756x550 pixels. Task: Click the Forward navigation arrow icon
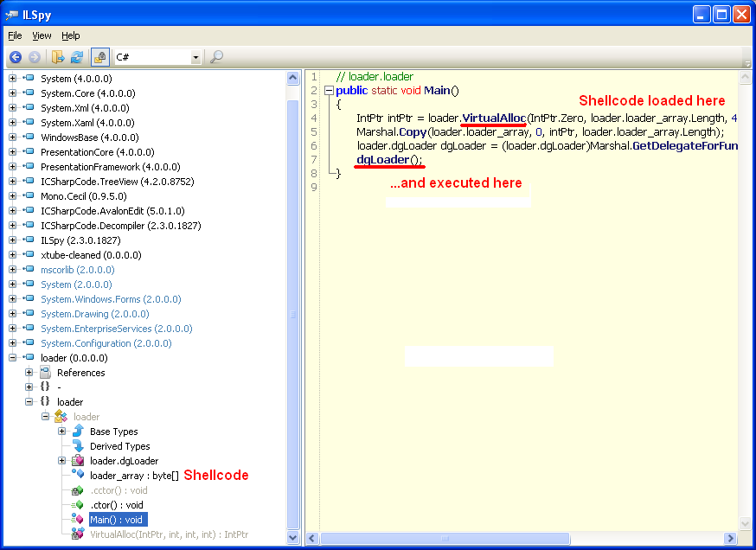[x=35, y=57]
